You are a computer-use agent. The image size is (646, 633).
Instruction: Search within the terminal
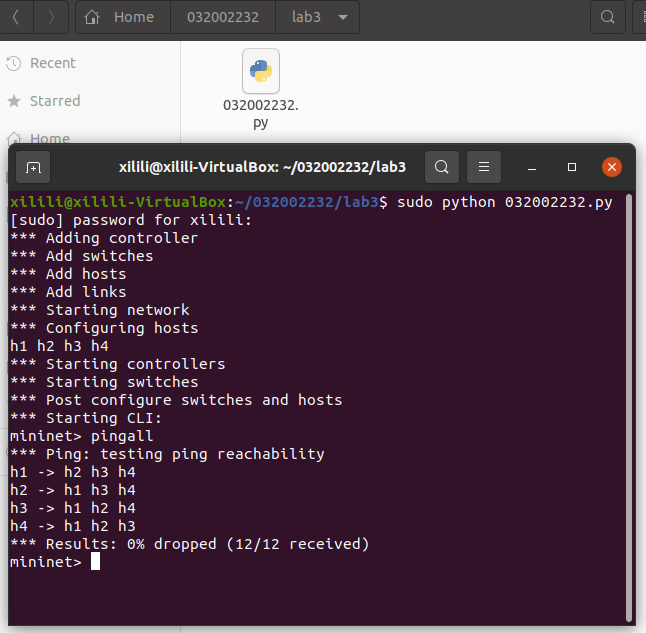442,167
